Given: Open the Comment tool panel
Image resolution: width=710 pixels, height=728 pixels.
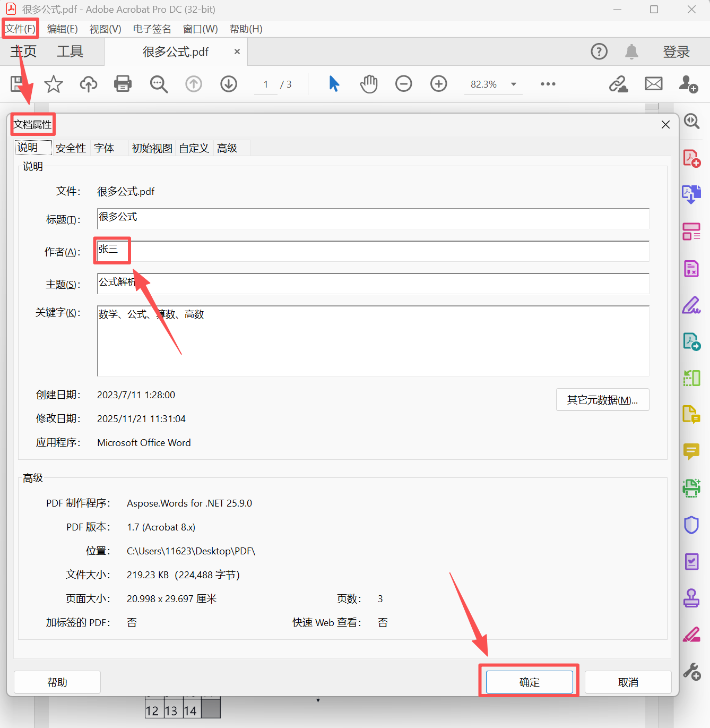Looking at the screenshot, I should pyautogui.click(x=691, y=452).
